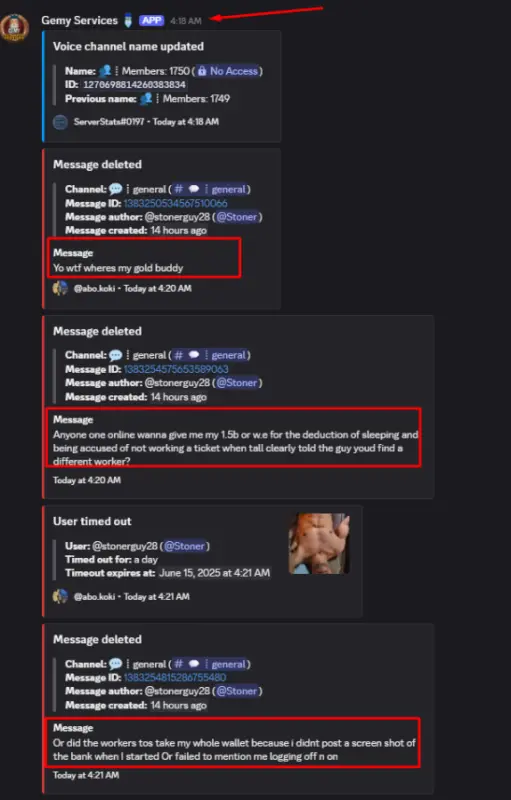Image resolution: width=511 pixels, height=800 pixels.
Task: Click the voice channel ID 1278698814268383834
Action: [x=134, y=85]
